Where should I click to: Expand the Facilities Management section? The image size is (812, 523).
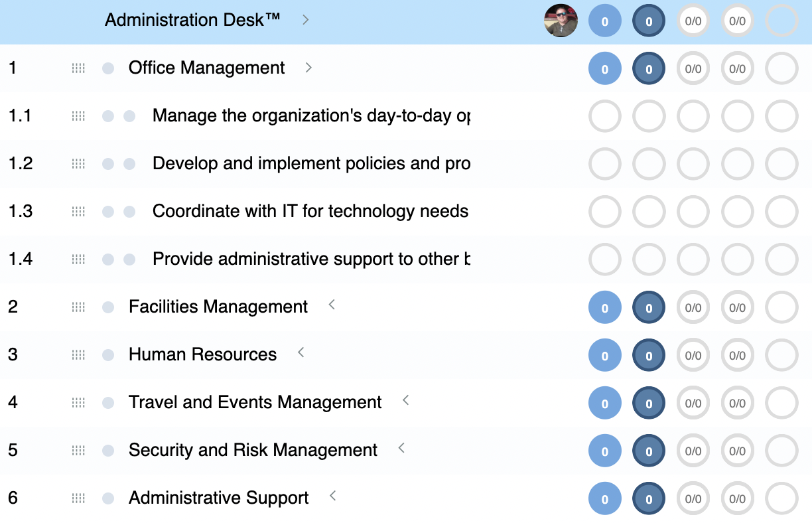point(332,305)
